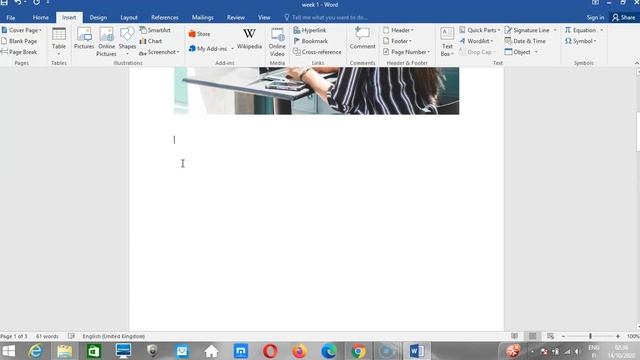Open the spelling proofing status icon
The height and width of the screenshot is (360, 640).
point(71,336)
